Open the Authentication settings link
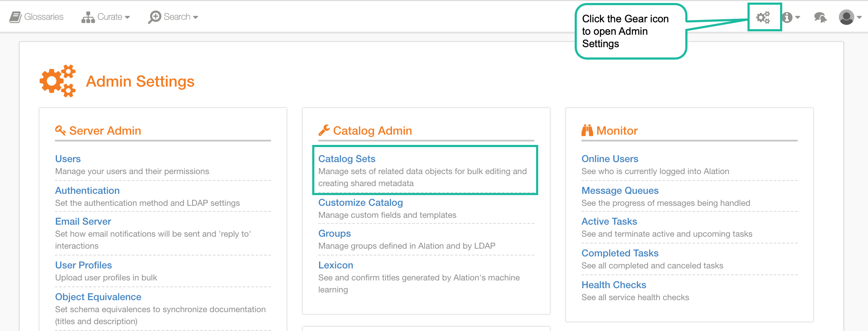This screenshot has width=868, height=331. [x=87, y=190]
